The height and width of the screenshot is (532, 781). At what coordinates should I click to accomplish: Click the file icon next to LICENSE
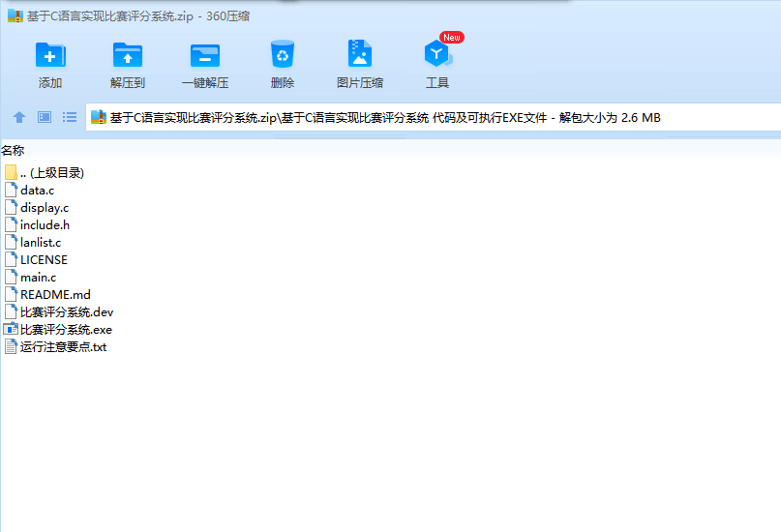(11, 260)
